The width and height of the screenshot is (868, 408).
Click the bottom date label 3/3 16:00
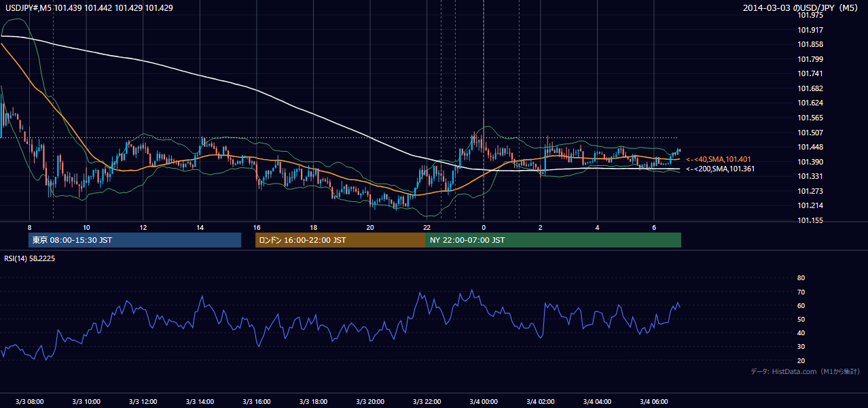(x=256, y=402)
